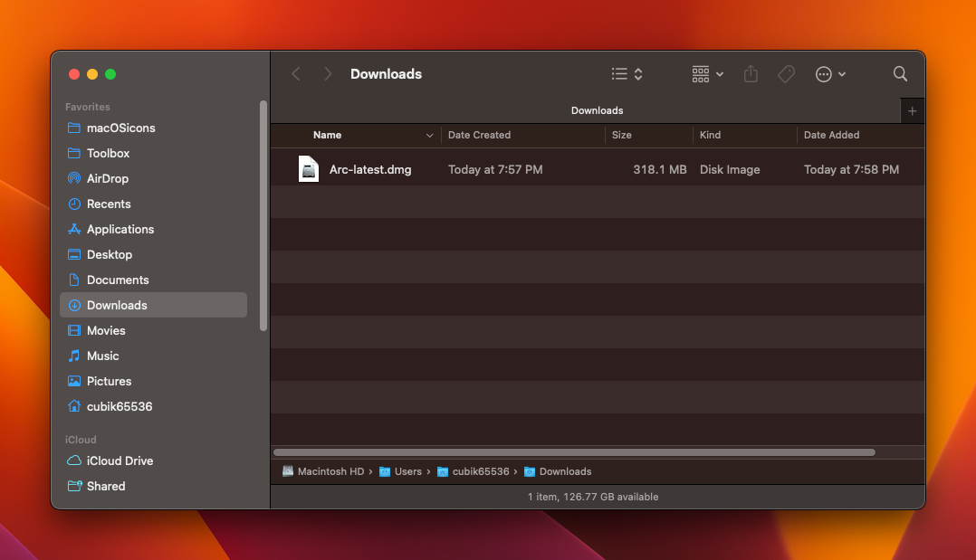This screenshot has width=976, height=560.
Task: Select the Arc-latest.dmg file icon
Action: pos(309,169)
